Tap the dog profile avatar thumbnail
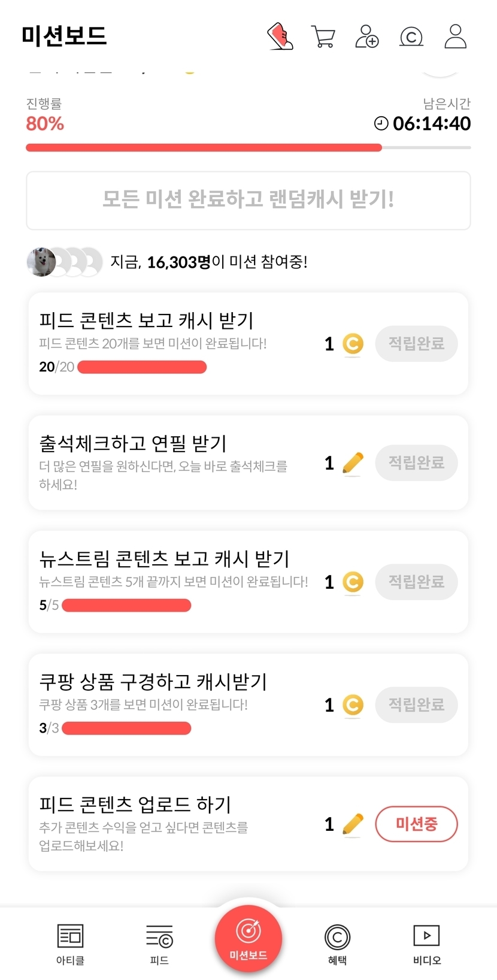Screen dimensions: 497x980 pyautogui.click(x=41, y=262)
